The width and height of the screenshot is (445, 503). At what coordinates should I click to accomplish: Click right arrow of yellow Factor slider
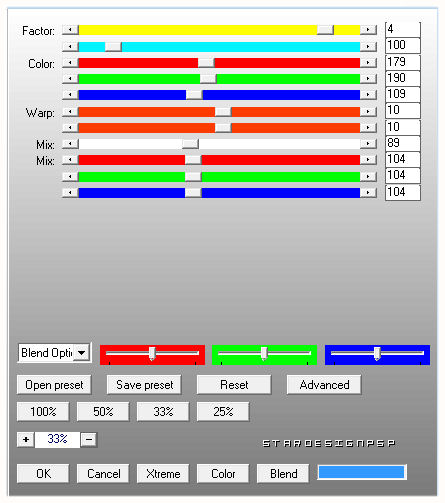coord(368,30)
